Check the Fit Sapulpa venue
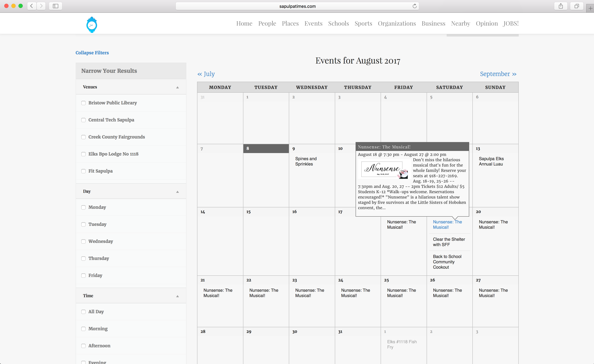 (x=83, y=171)
